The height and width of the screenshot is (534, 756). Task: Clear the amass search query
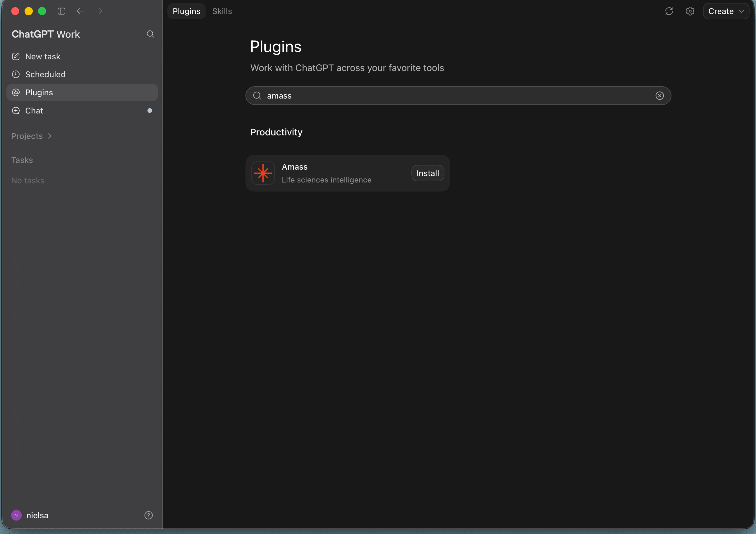tap(659, 95)
